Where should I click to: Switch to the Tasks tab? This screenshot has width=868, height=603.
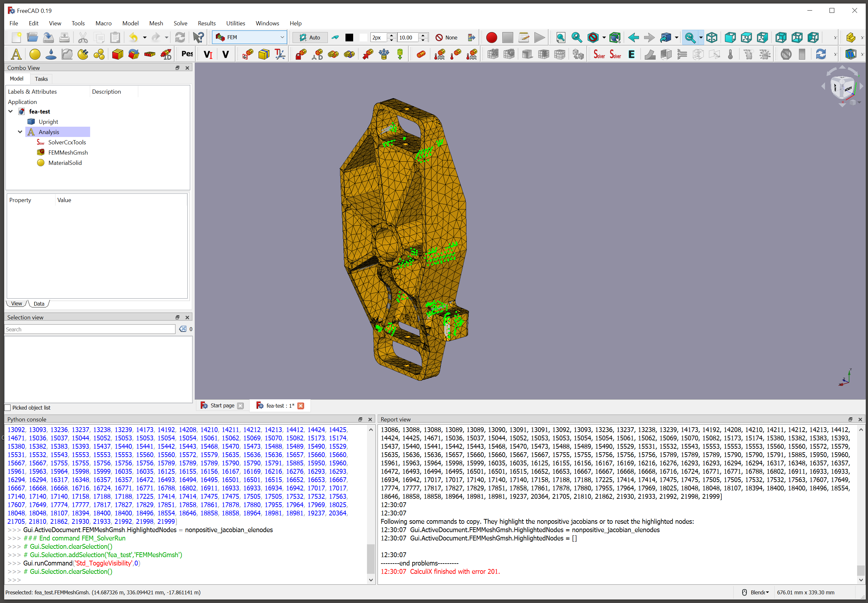41,79
